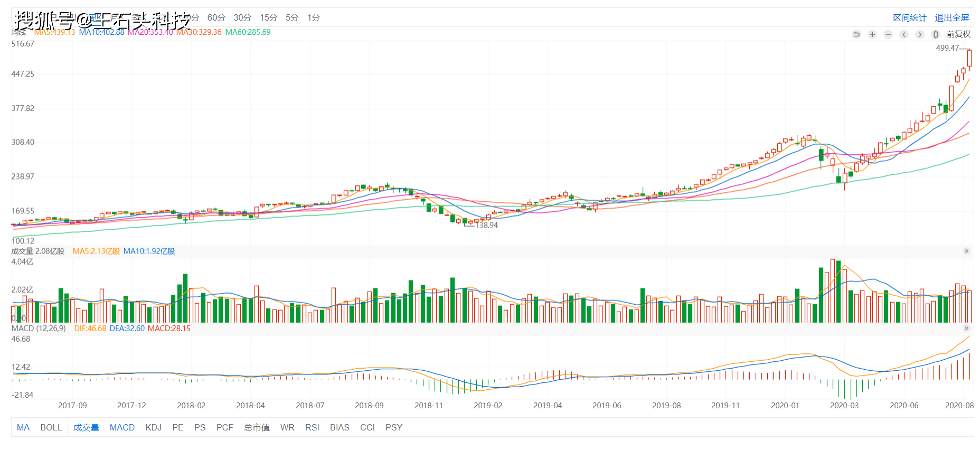Click the MA10:402.88 legend value

(101, 32)
